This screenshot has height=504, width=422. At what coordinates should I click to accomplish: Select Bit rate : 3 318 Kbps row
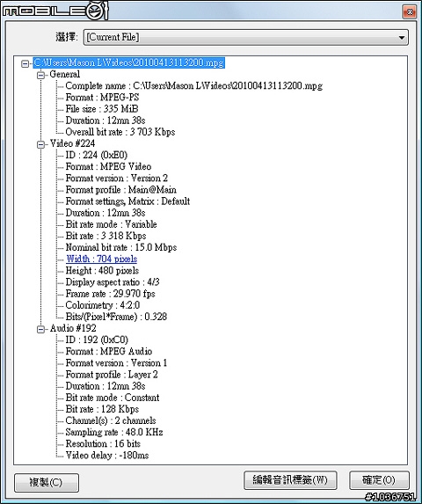(105, 236)
